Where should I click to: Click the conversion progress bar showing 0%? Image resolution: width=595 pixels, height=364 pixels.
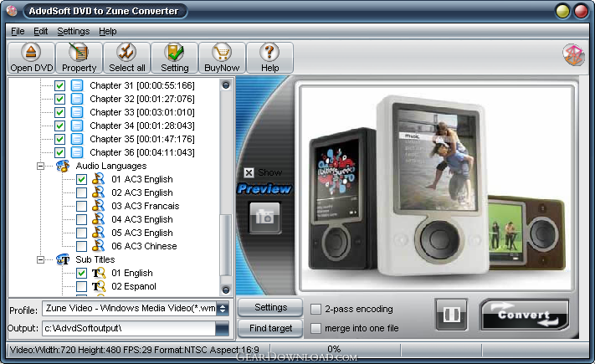[x=334, y=349]
